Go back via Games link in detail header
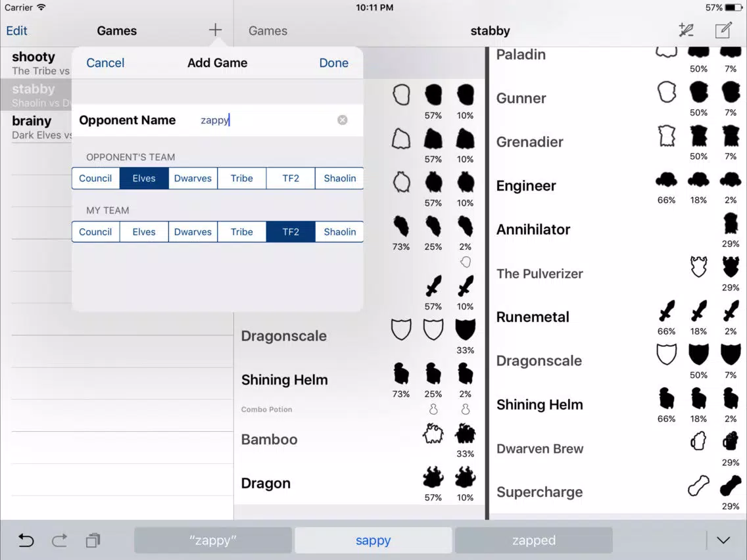The height and width of the screenshot is (560, 747). tap(268, 30)
